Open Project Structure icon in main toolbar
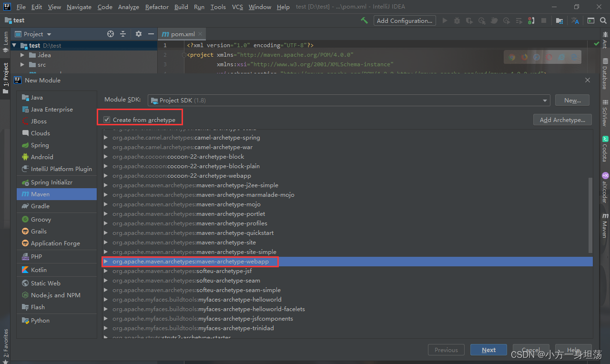The width and height of the screenshot is (610, 364). point(559,20)
